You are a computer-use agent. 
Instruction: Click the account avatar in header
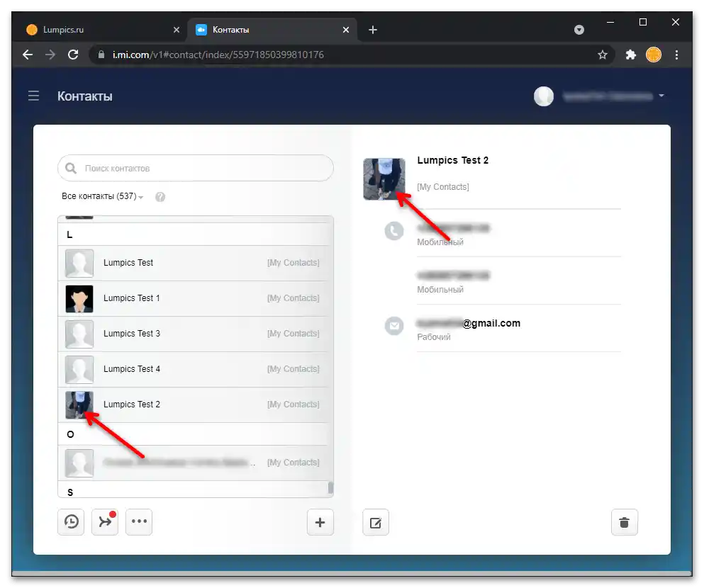coord(543,96)
